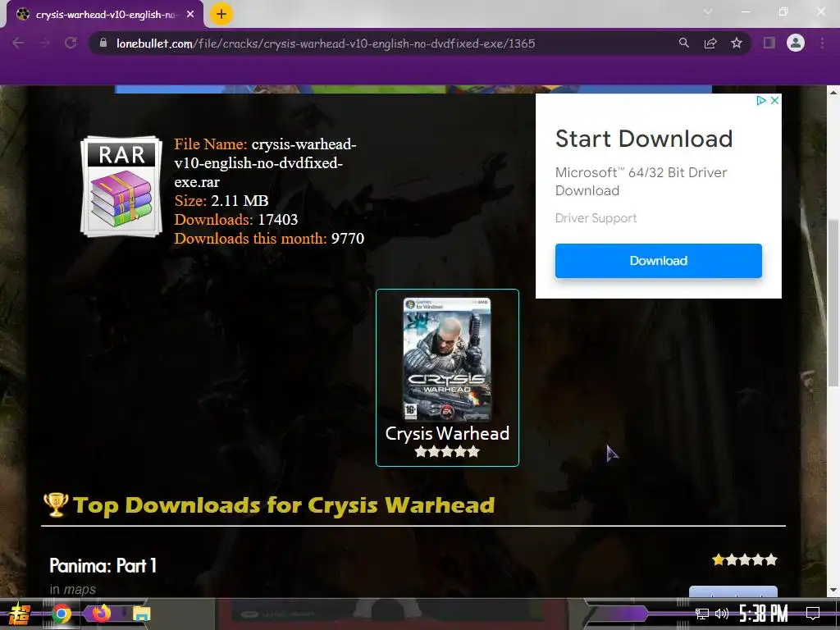Open the Crysis Warhead game cover thumbnail

[x=447, y=359]
